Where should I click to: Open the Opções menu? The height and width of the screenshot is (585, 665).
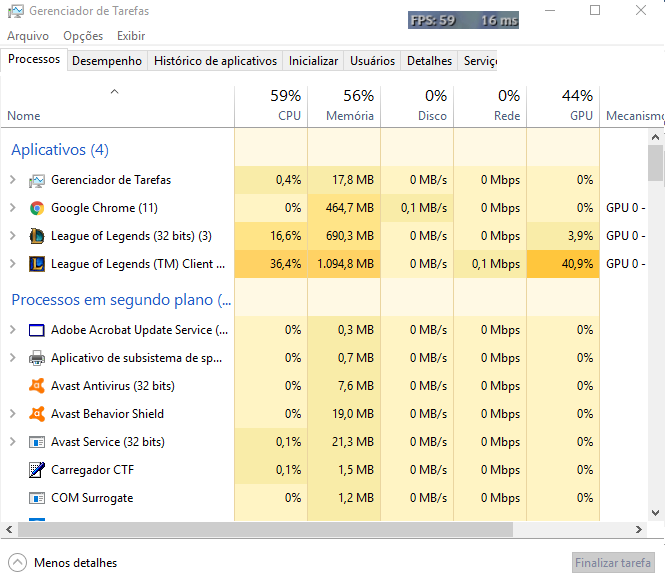[83, 36]
